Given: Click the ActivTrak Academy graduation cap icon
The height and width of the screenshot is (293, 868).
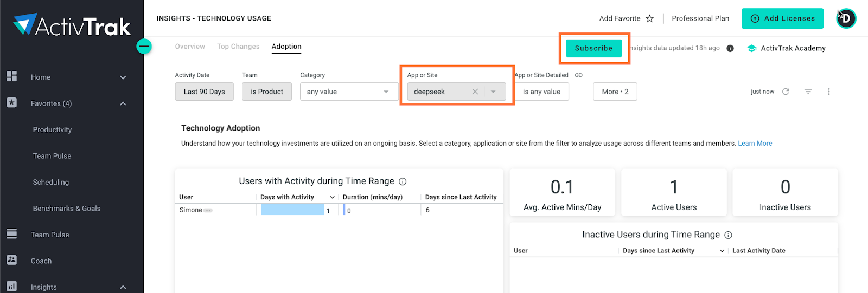Looking at the screenshot, I should pos(752,48).
